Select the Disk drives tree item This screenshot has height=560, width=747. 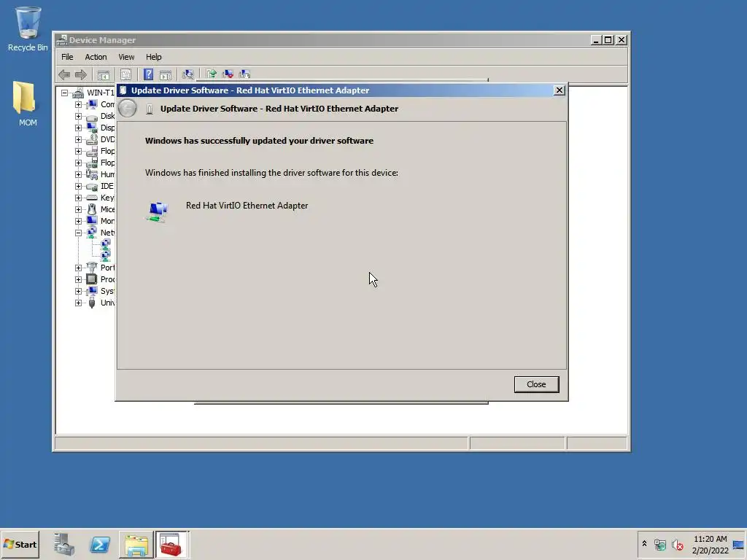107,116
